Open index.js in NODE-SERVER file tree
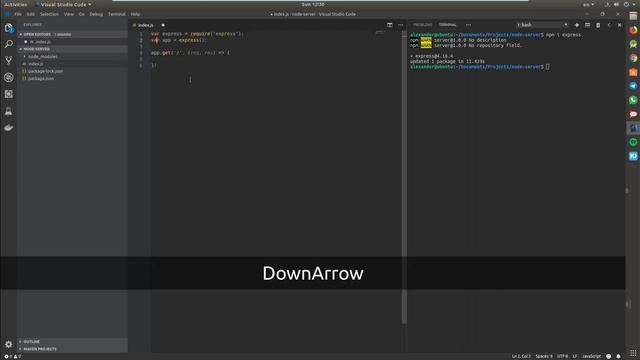Screen dimensions: 640x360 pyautogui.click(x=72, y=64)
